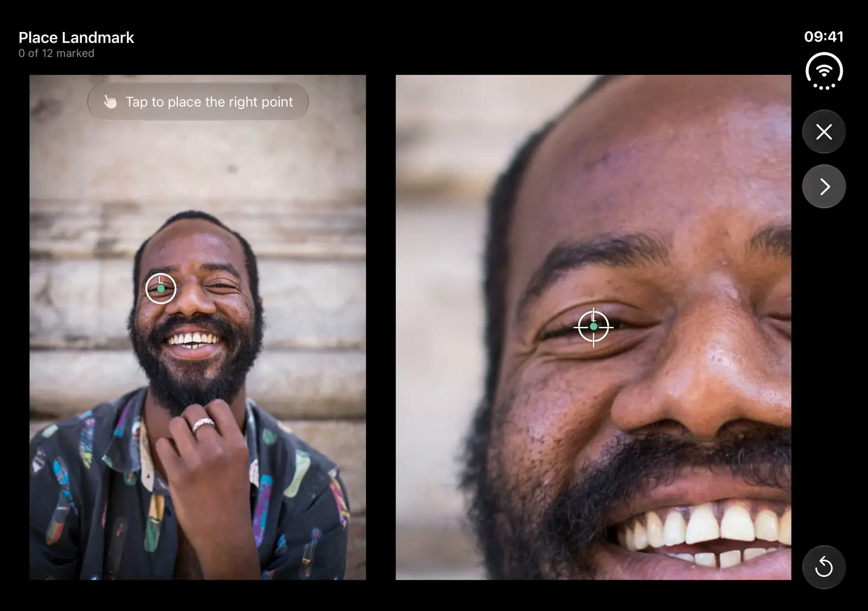Tap the pointing hand icon in the hint
The image size is (868, 611).
(110, 102)
